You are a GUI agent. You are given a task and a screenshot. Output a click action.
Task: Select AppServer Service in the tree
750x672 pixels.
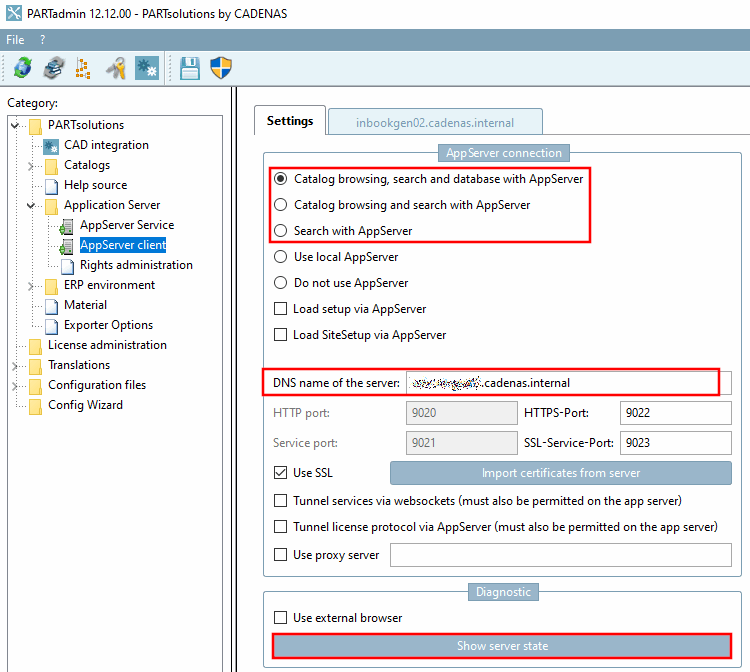point(127,225)
